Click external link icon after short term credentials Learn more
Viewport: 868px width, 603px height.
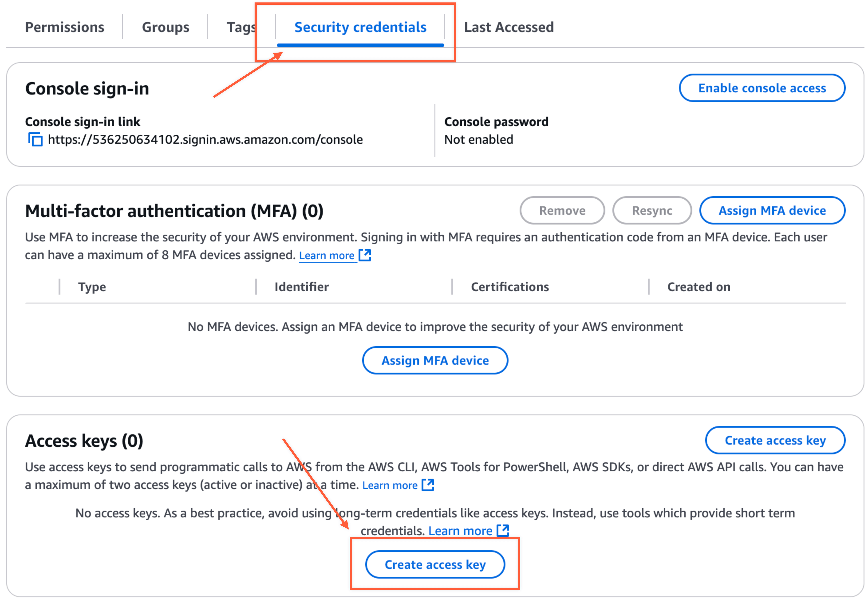[503, 530]
